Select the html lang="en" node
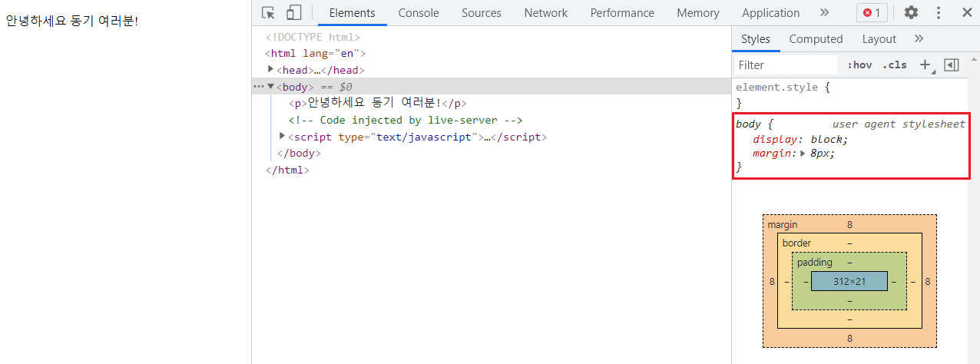 click(x=316, y=53)
